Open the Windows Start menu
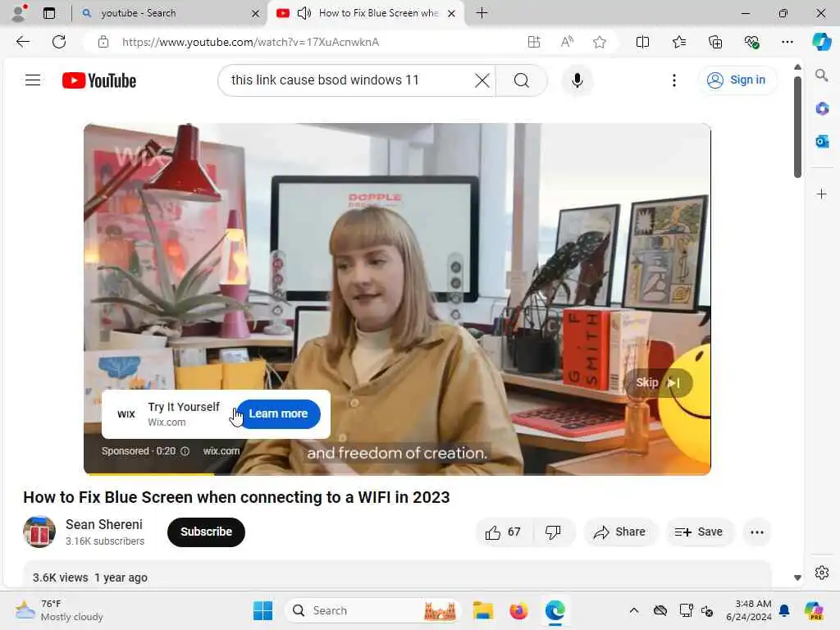Image resolution: width=840 pixels, height=630 pixels. point(262,610)
